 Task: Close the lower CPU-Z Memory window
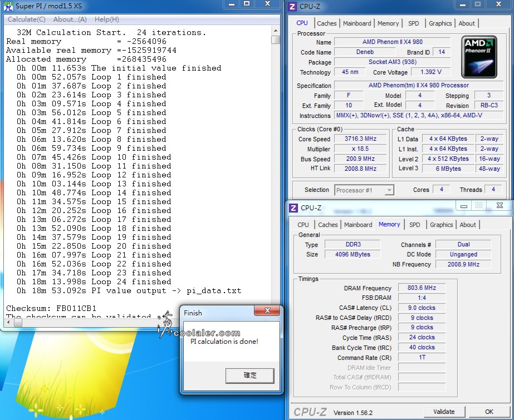click(x=500, y=206)
